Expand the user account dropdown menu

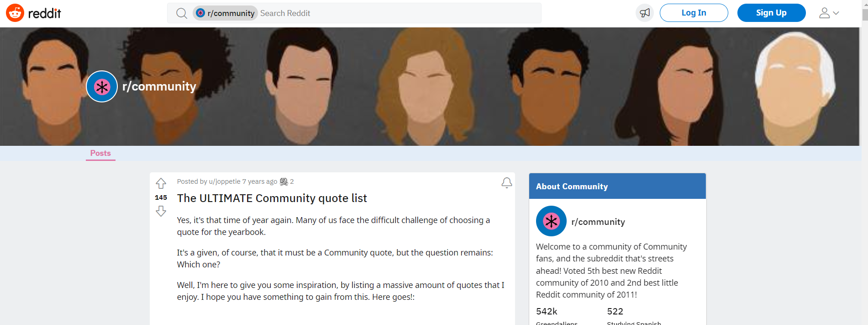click(x=829, y=13)
